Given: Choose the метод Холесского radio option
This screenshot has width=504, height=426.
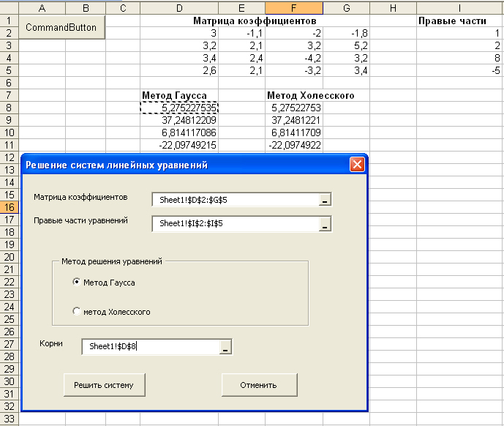Looking at the screenshot, I should pyautogui.click(x=77, y=311).
